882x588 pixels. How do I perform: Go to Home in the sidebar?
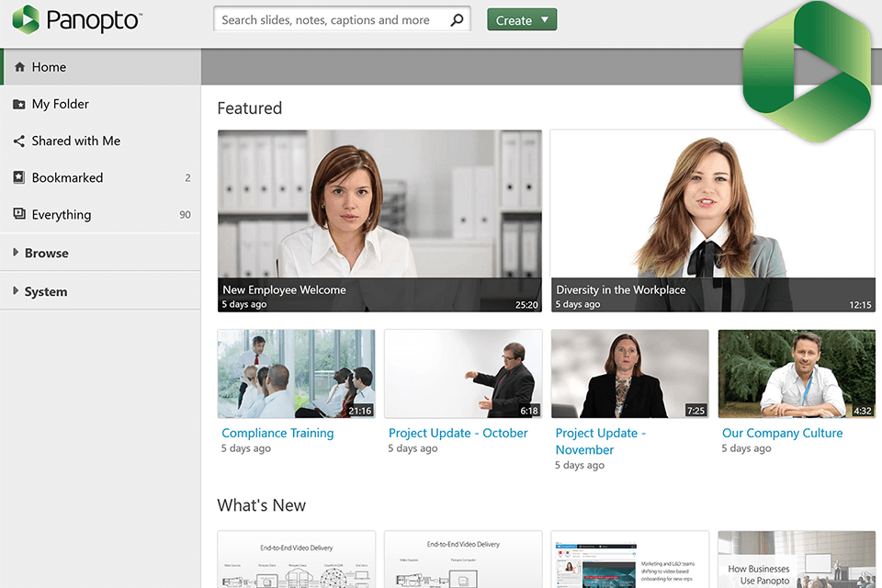[101, 67]
